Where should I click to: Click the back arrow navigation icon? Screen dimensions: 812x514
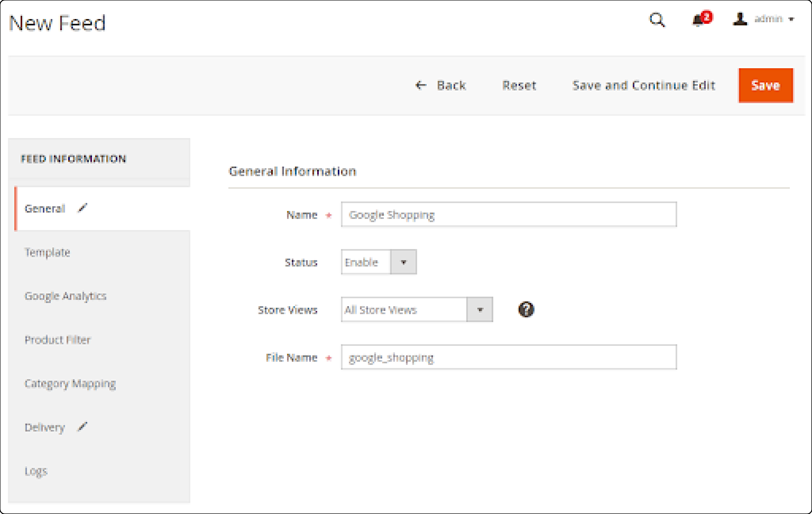pos(421,84)
